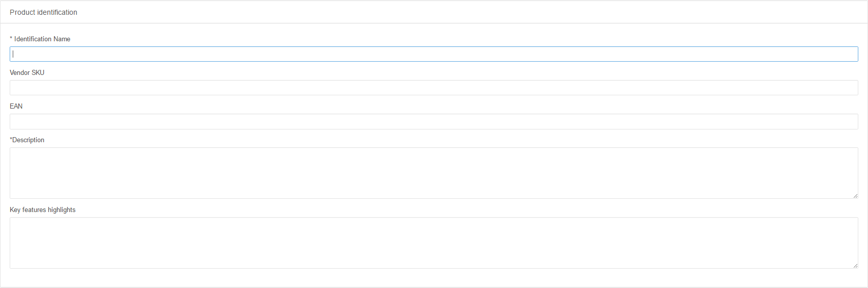Screen dimensions: 868x288
Task: Click the Key features highlights resize grip
Action: pyautogui.click(x=855, y=266)
